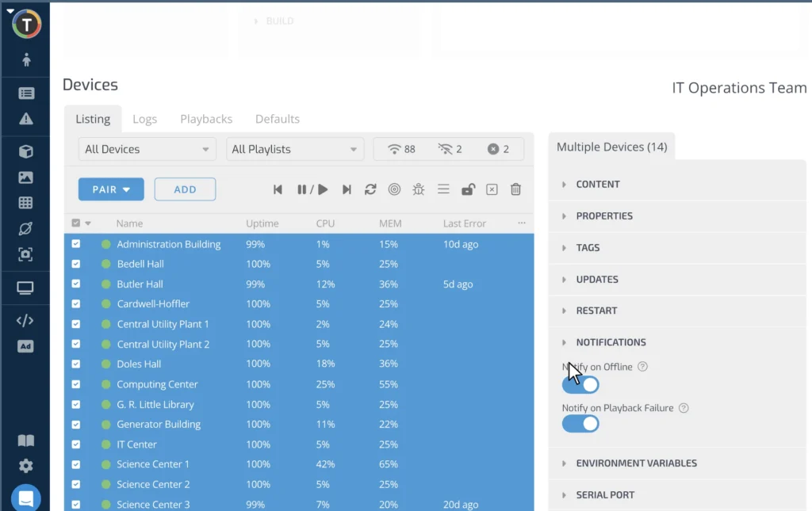Open the devices monitor sidebar icon

click(x=26, y=288)
